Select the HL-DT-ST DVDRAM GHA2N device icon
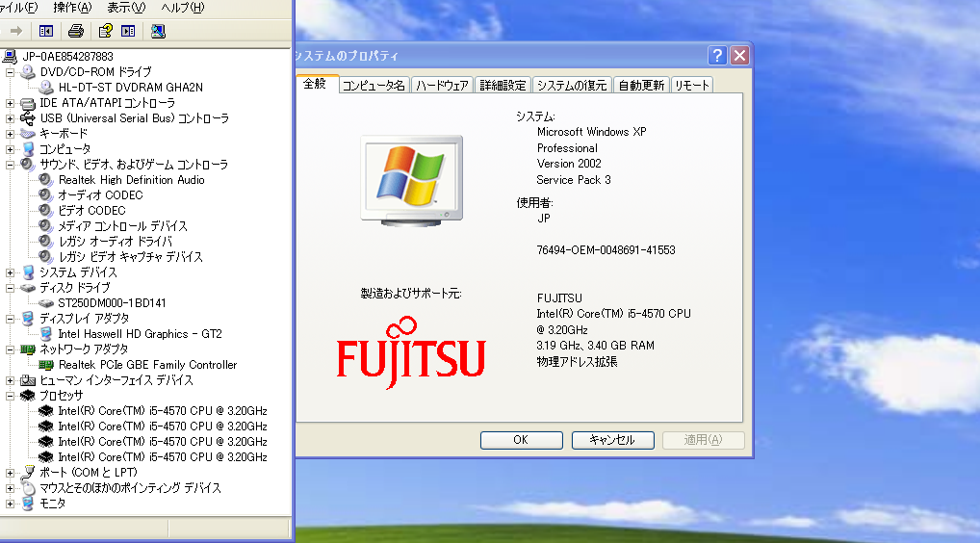The image size is (980, 543). click(45, 88)
